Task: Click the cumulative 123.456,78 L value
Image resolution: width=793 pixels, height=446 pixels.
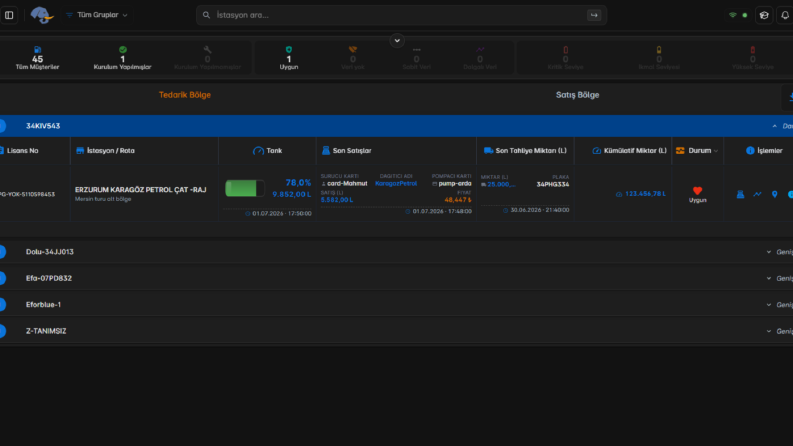Action: click(x=645, y=194)
